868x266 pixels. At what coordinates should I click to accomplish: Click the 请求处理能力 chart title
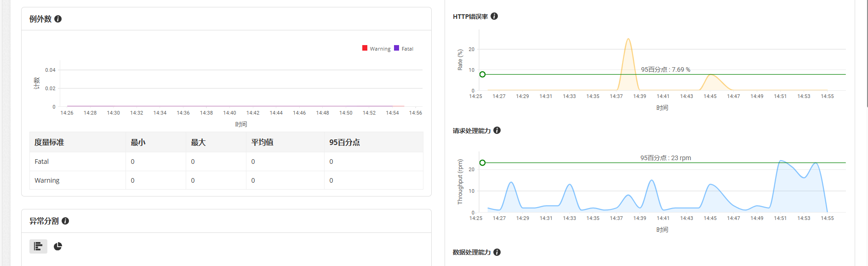[x=472, y=131]
